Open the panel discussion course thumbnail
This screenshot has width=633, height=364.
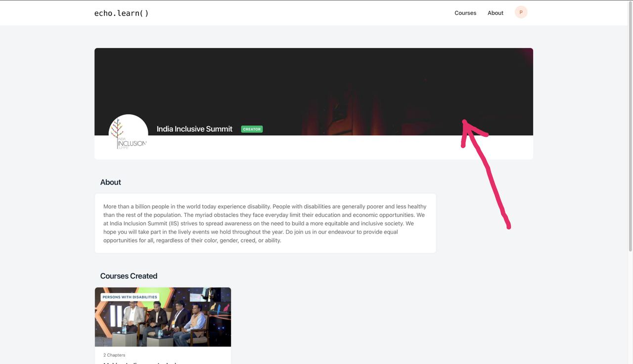pos(163,317)
